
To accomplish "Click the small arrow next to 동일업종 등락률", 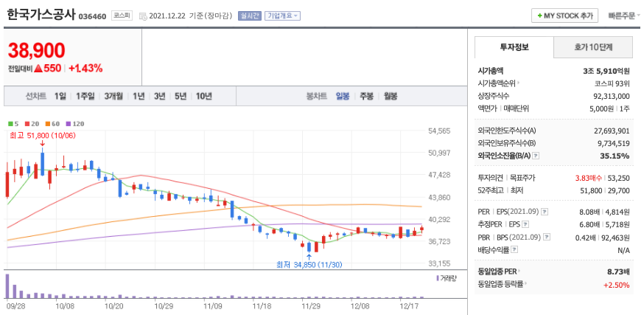I will [525, 284].
